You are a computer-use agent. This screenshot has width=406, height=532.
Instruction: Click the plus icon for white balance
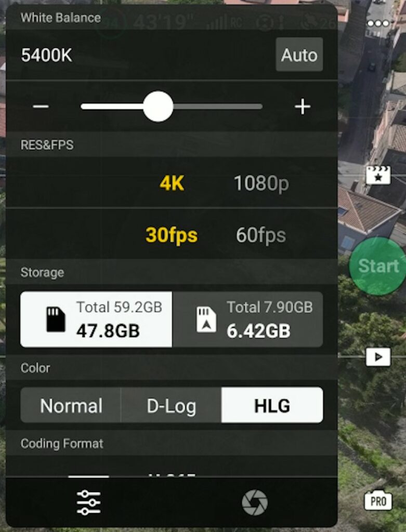pos(302,107)
